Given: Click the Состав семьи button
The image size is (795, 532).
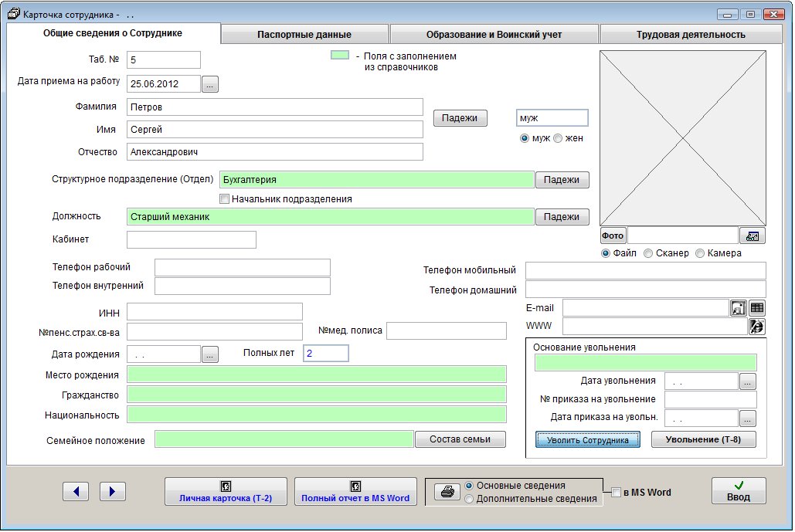Looking at the screenshot, I should coord(460,439).
